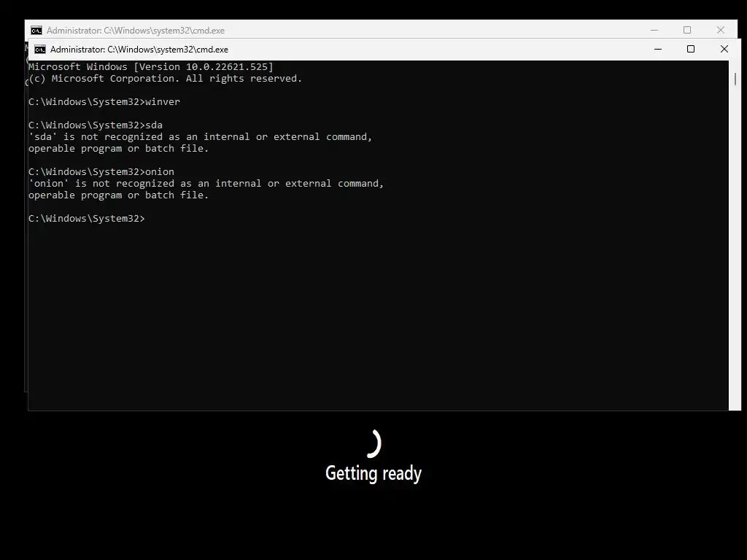Maximize the front cmd.exe window
Image resolution: width=747 pixels, height=560 pixels.
point(691,49)
